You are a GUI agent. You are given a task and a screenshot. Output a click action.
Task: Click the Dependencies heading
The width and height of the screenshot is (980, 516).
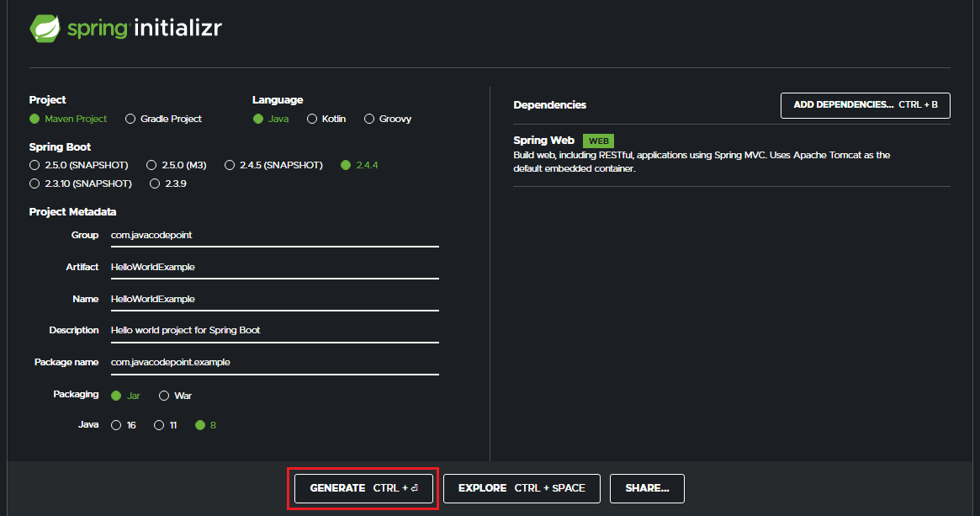coord(550,104)
